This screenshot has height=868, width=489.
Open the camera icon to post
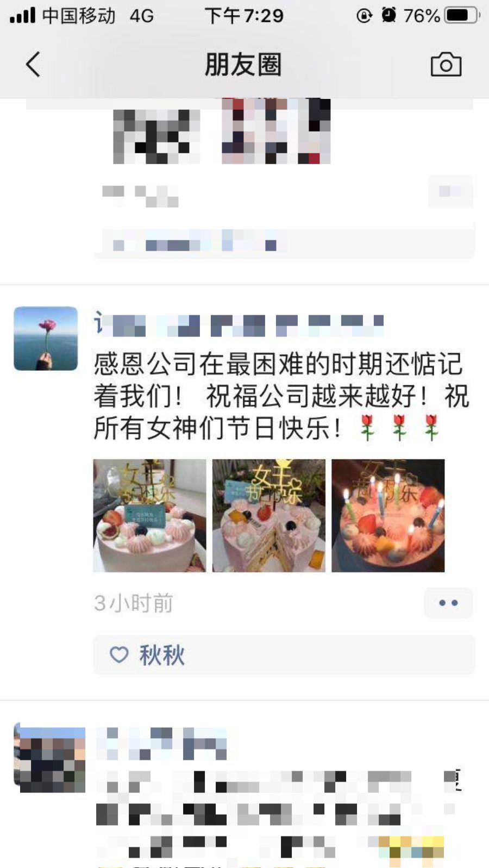click(446, 65)
